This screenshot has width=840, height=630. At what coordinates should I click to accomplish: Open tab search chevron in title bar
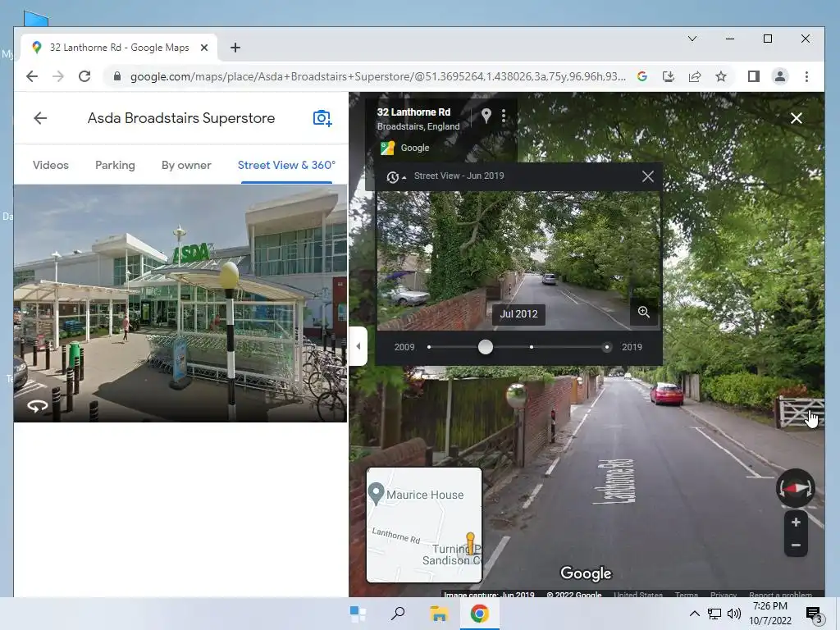pyautogui.click(x=692, y=39)
